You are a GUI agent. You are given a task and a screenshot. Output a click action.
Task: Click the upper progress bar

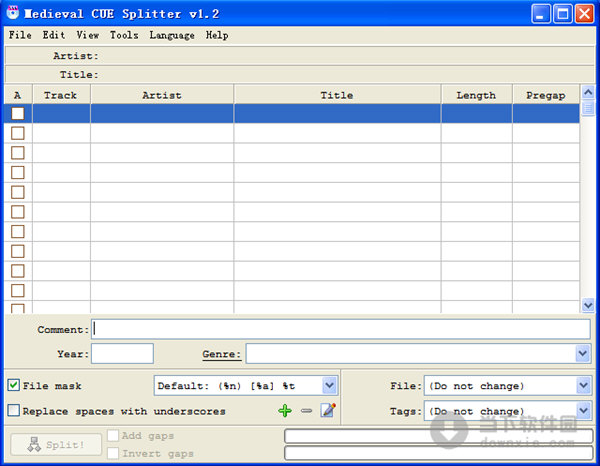[439, 436]
